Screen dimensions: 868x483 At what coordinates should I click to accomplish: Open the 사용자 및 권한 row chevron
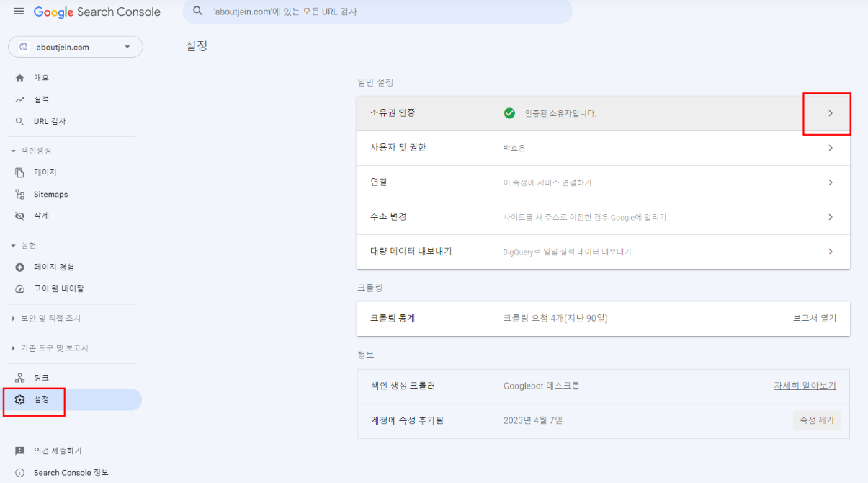(x=830, y=148)
